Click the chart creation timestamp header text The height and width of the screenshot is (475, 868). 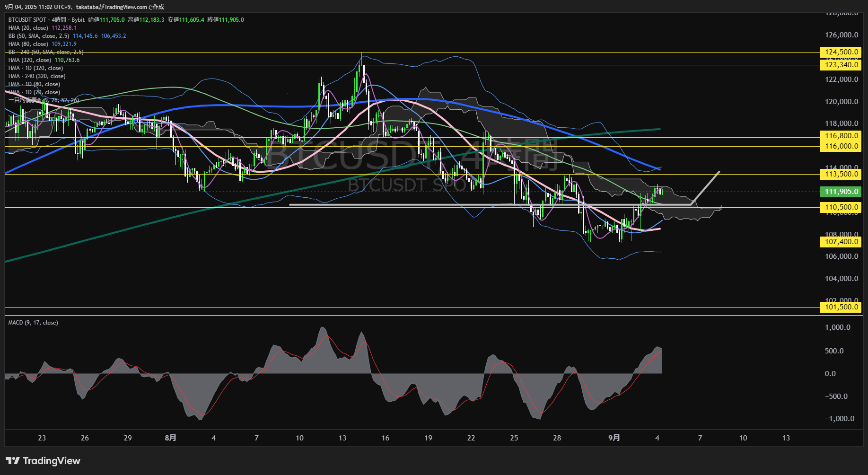click(x=84, y=7)
